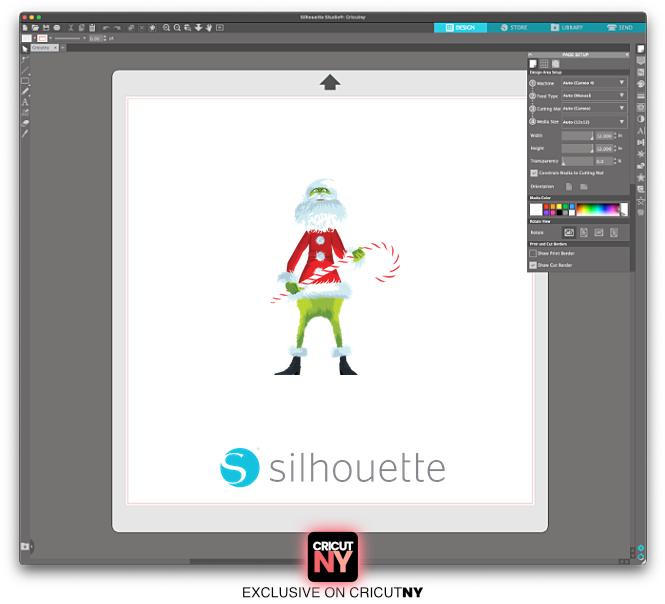Choose the Select arrow tool
The image size is (665, 604).
(x=25, y=49)
